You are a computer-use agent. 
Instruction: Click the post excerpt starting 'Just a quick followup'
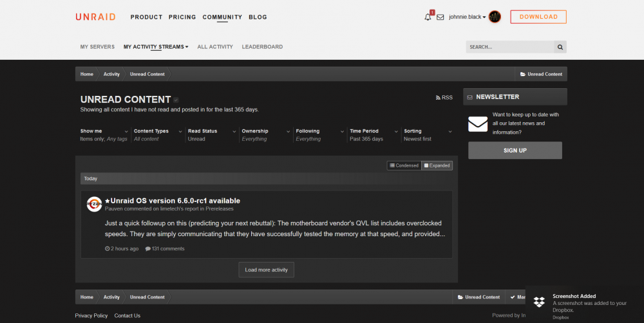coord(275,228)
